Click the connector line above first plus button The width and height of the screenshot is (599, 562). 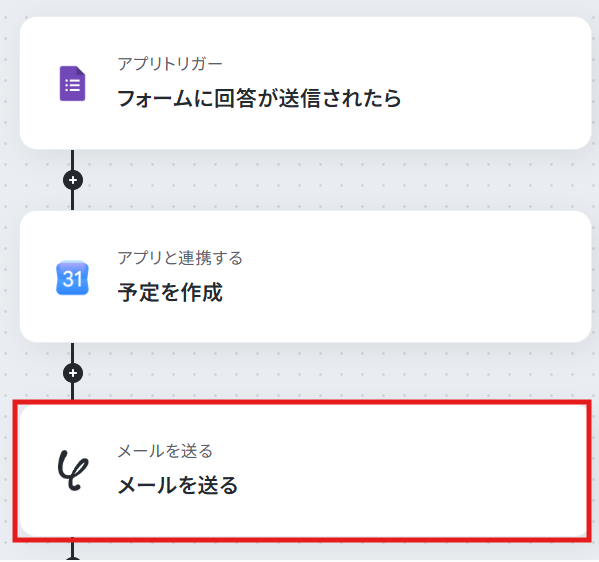(x=73, y=160)
